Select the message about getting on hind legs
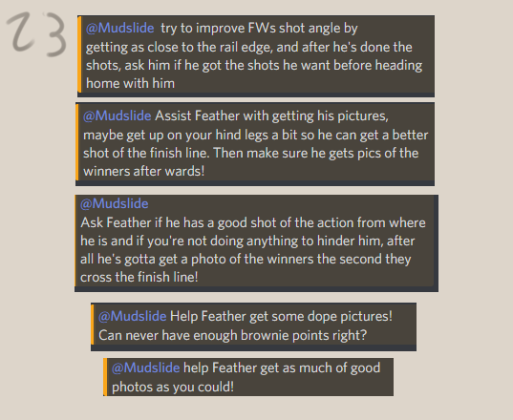 tap(255, 144)
